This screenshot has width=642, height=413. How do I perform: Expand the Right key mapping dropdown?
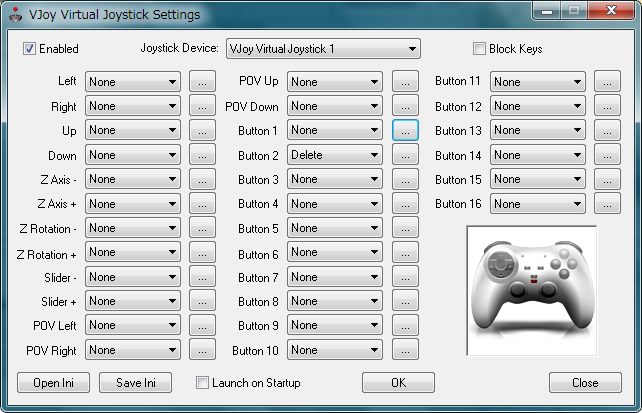click(133, 106)
